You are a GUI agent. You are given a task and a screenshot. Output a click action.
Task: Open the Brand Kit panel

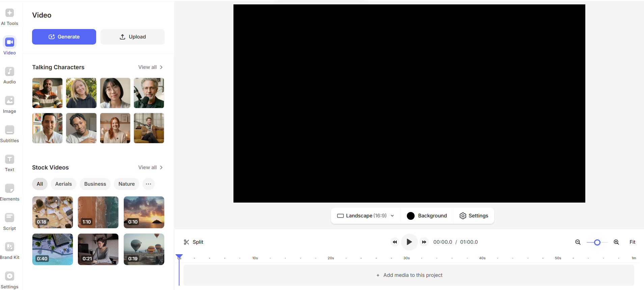click(9, 251)
